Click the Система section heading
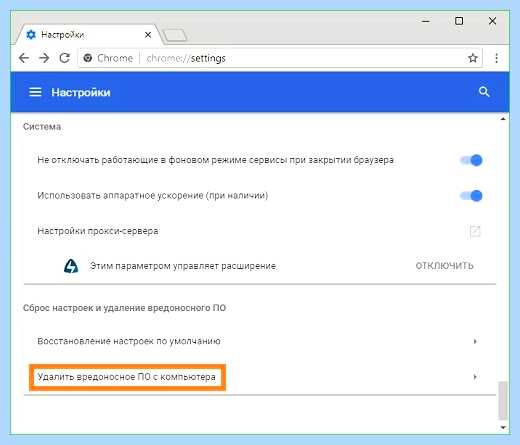Screen dimensions: 520x445 click(x=42, y=127)
